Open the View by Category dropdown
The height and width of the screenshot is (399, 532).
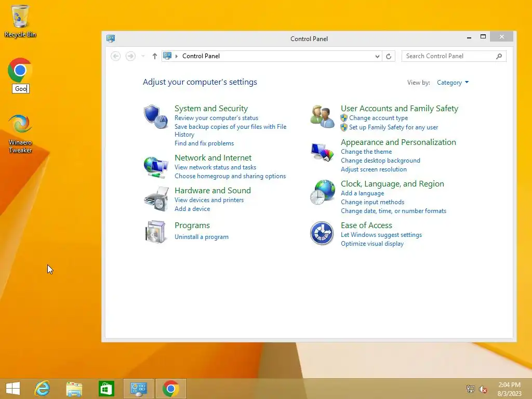pos(453,83)
